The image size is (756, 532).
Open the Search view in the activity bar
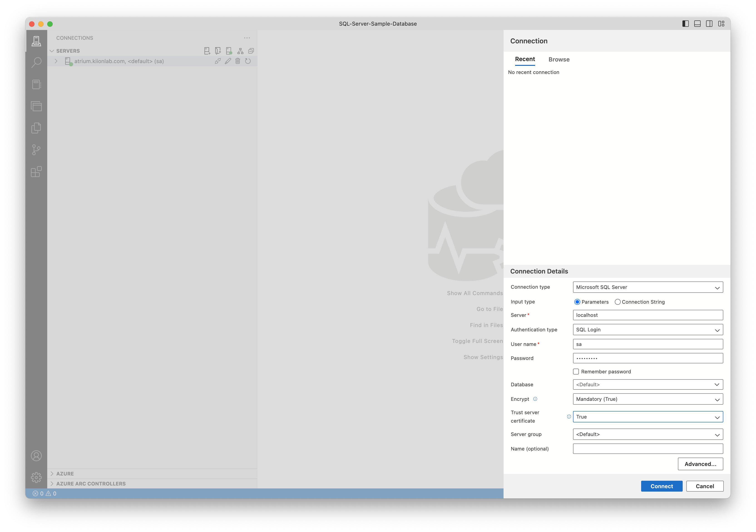click(x=36, y=63)
